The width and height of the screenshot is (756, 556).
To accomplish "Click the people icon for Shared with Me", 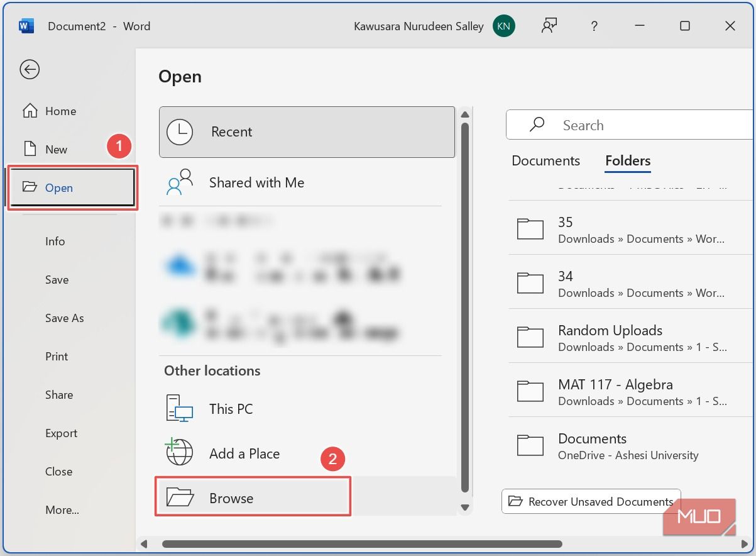I will tap(180, 182).
